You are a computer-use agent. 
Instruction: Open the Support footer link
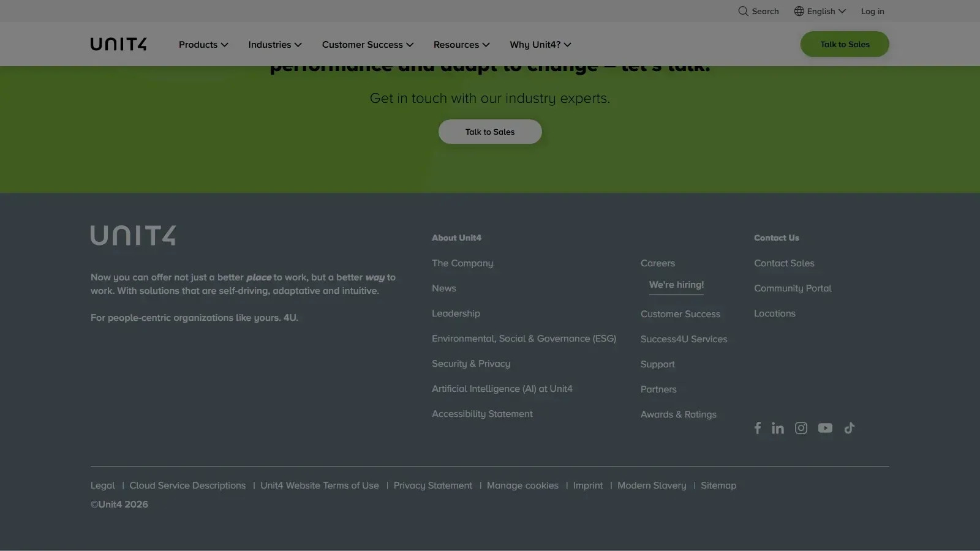658,364
